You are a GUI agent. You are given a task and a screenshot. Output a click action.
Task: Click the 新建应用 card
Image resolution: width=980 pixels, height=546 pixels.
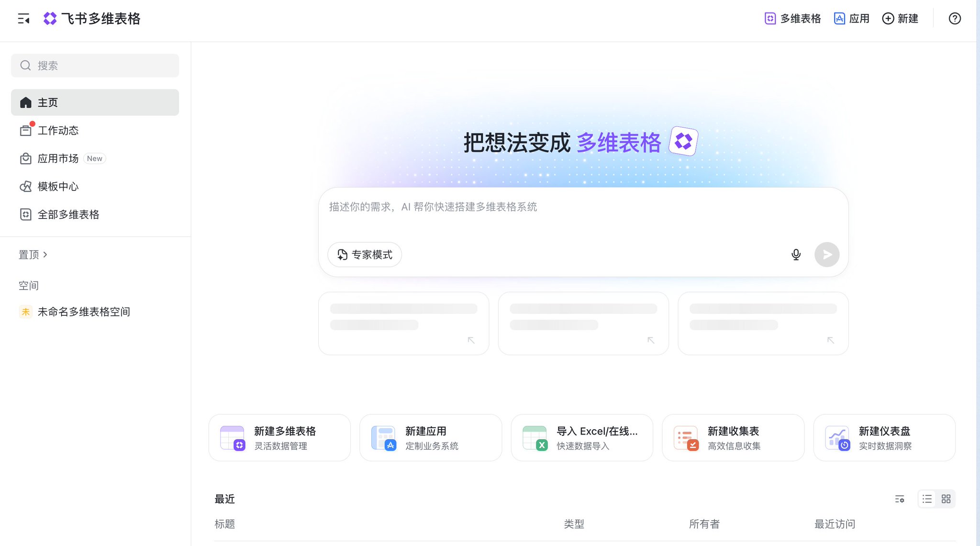pyautogui.click(x=431, y=438)
